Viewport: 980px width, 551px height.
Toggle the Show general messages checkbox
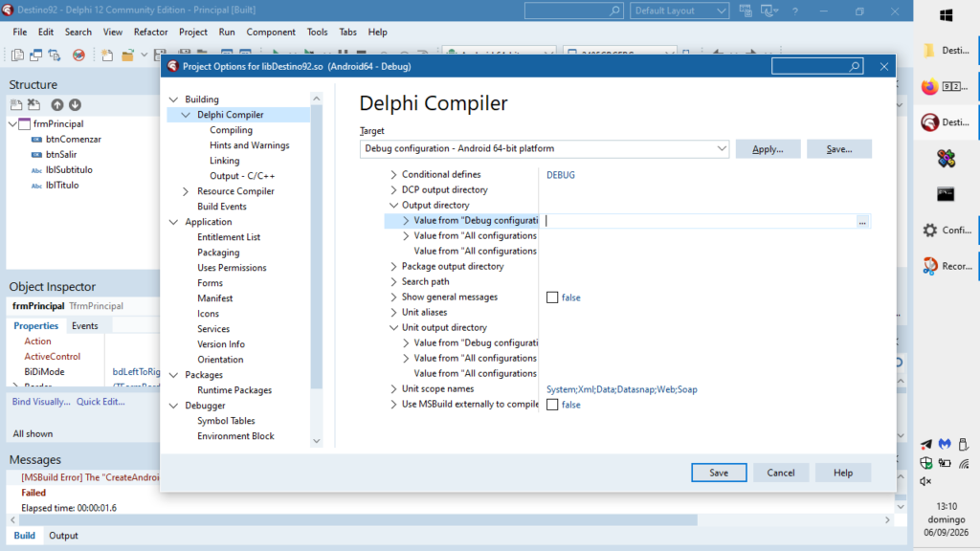coord(552,298)
